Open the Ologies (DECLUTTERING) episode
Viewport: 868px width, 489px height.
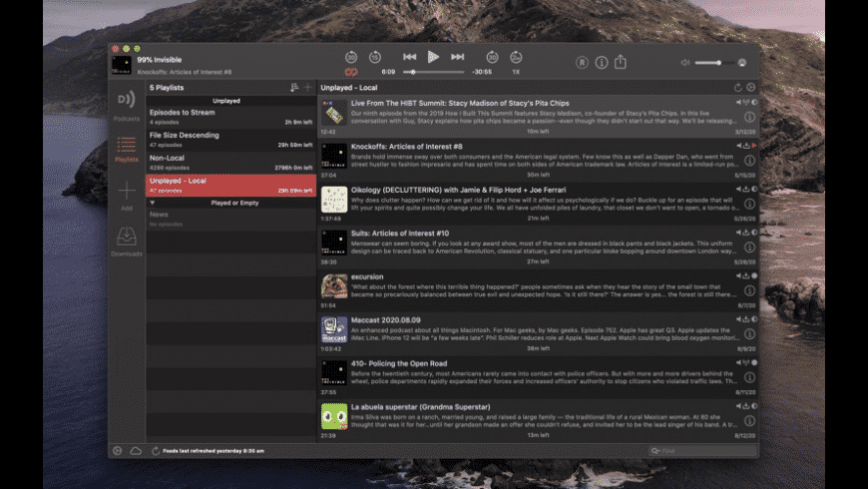click(538, 204)
